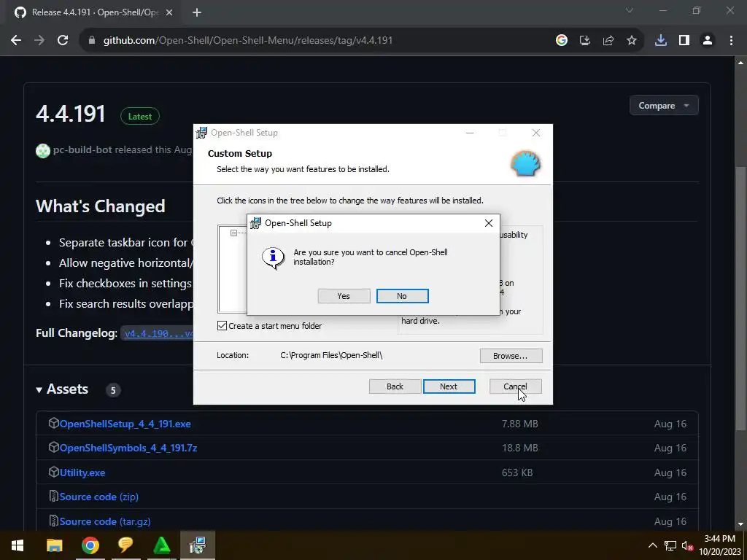Image resolution: width=747 pixels, height=560 pixels.
Task: Click the site padlock icon
Action: tap(92, 41)
